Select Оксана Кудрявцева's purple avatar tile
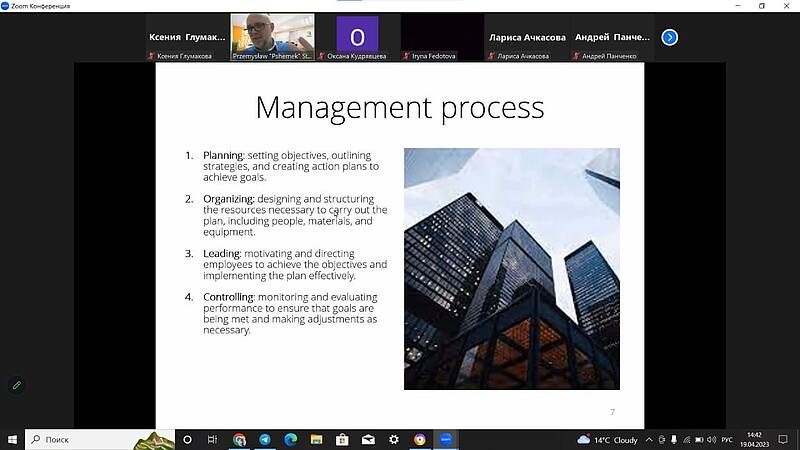800x450 pixels. coord(357,37)
